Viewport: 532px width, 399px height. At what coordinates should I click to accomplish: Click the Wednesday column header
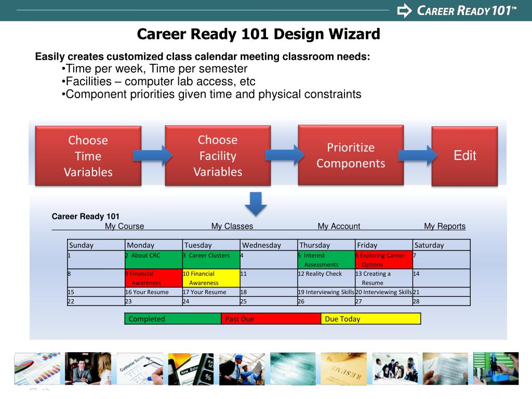coord(269,245)
